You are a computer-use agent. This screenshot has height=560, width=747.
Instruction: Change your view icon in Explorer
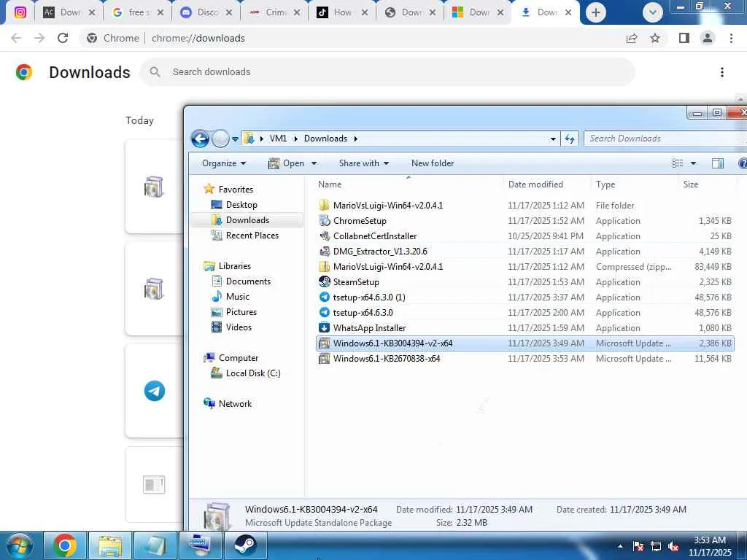click(678, 163)
